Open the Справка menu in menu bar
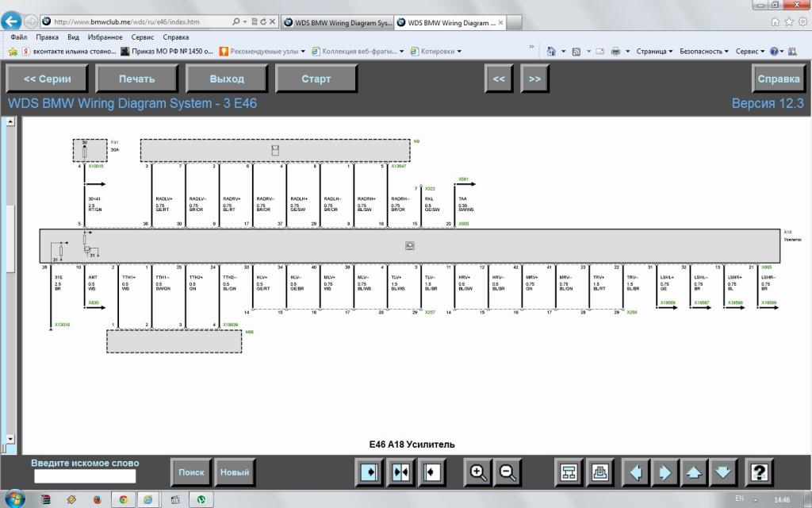The image size is (812, 508). (175, 37)
